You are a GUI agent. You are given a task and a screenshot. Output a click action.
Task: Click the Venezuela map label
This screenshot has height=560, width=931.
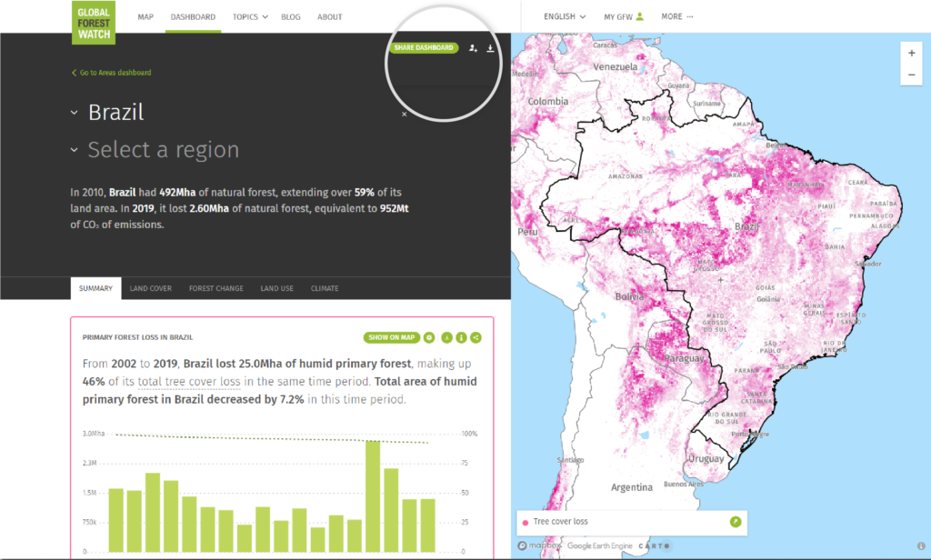616,66
